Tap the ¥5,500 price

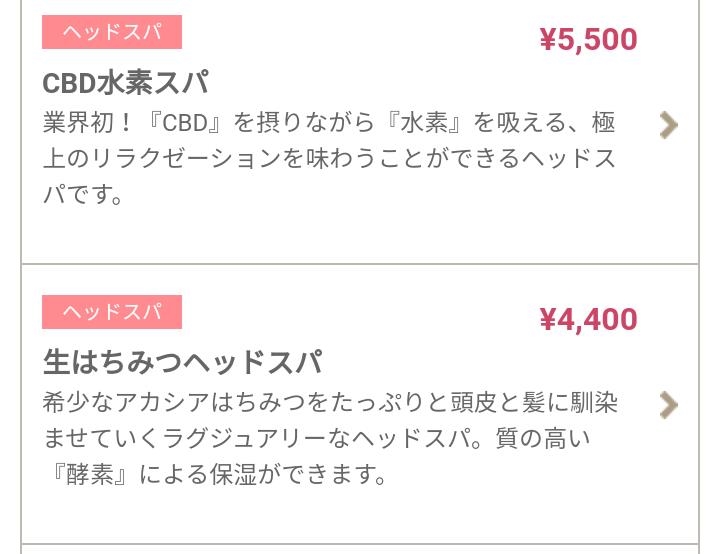point(588,40)
